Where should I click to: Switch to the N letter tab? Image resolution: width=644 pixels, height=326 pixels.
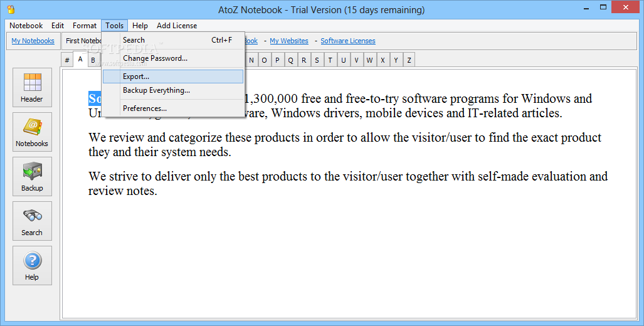[x=251, y=60]
